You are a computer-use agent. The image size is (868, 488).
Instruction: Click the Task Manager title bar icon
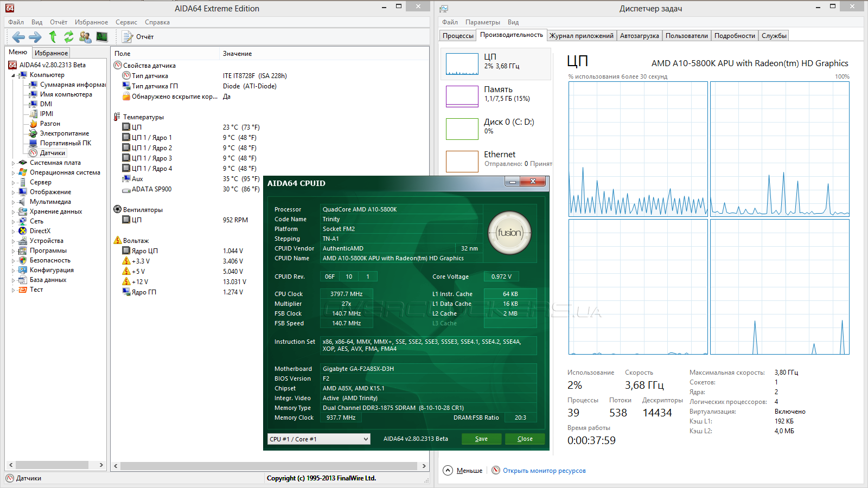(444, 9)
